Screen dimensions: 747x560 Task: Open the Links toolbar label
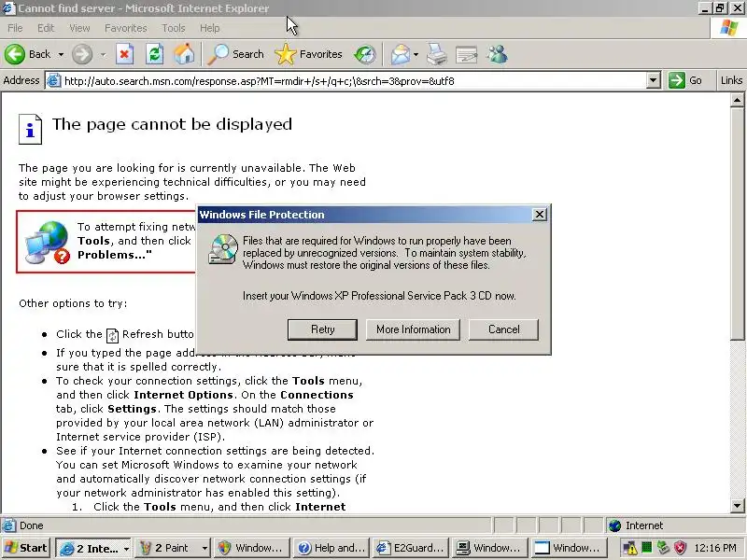pyautogui.click(x=731, y=80)
